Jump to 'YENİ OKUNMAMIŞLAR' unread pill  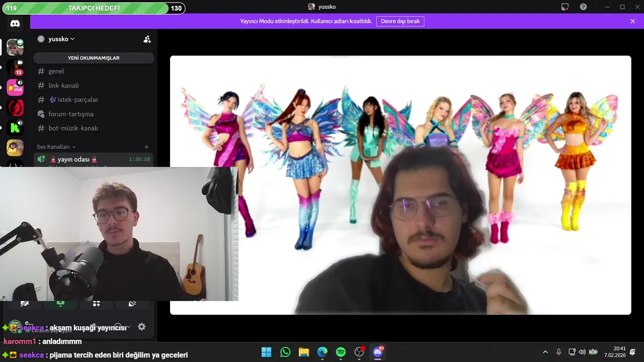(94, 58)
